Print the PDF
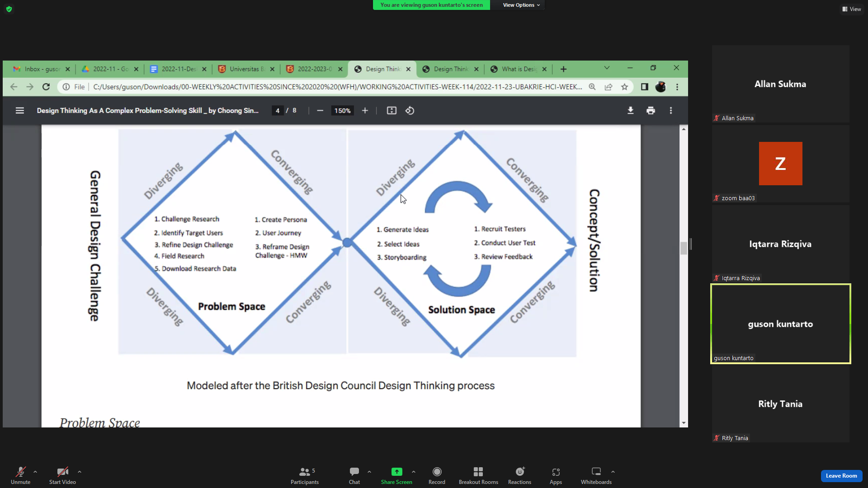 pos(651,111)
